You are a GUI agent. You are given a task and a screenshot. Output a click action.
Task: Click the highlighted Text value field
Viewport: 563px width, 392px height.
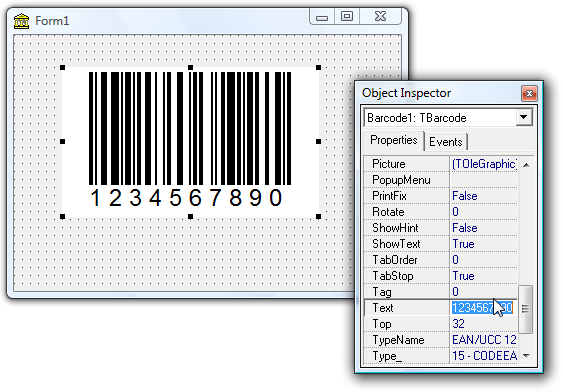[x=484, y=308]
